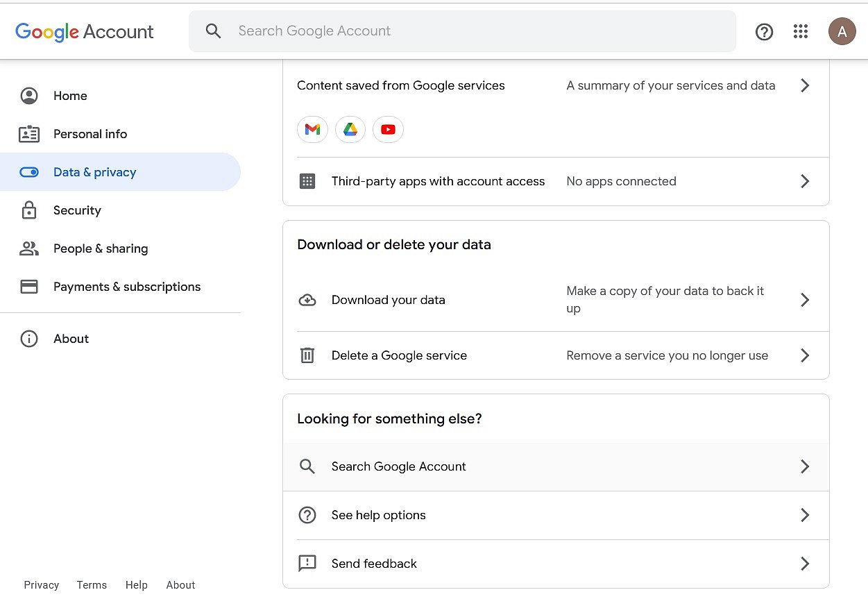Click chevron for See help options
Viewport: 868px width, 599px height.
pos(805,515)
